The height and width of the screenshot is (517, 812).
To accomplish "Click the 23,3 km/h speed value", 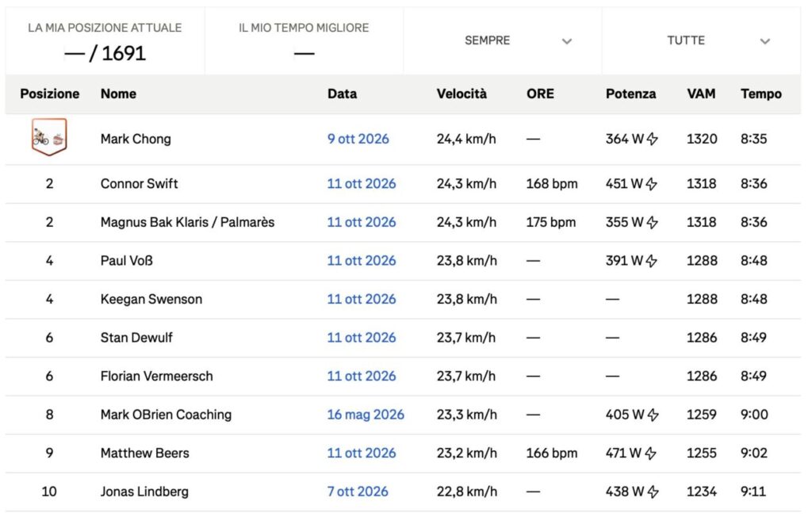I will click(x=466, y=415).
